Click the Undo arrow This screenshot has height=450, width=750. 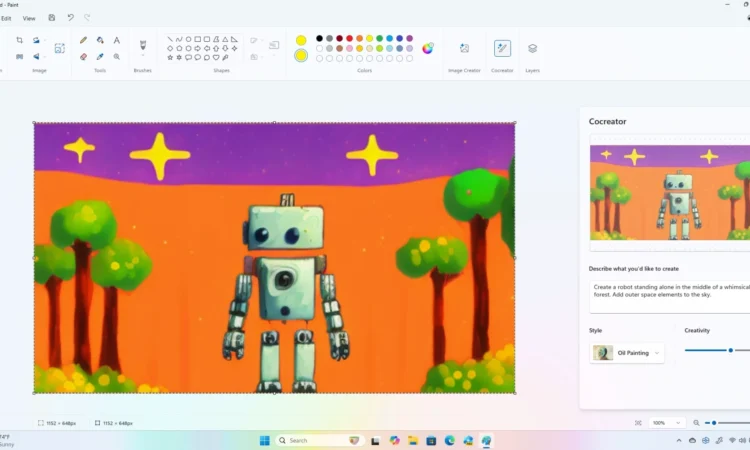click(70, 18)
